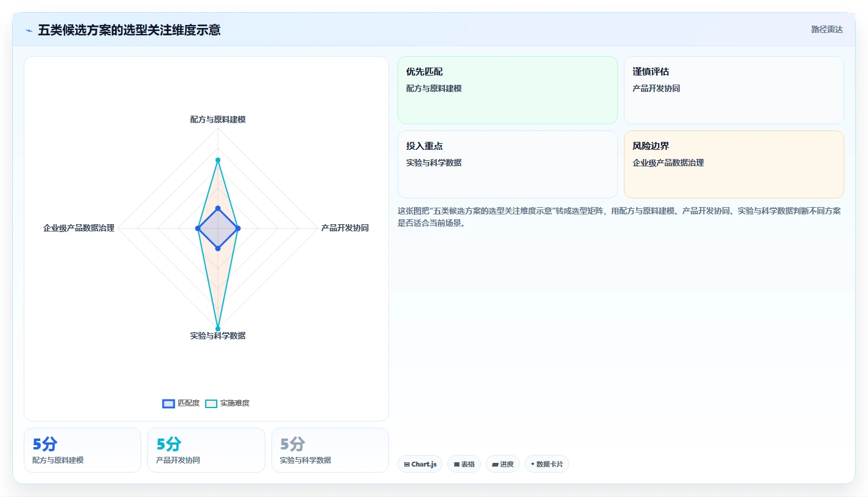Click the 企业级产品数据治理 text in 风险边界 card
868x497 pixels.
(x=668, y=163)
